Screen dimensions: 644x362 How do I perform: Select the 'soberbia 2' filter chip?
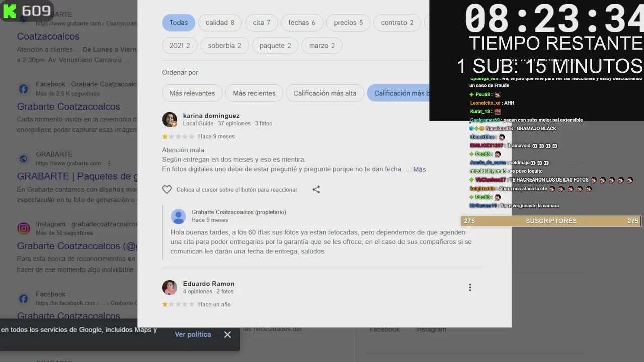pos(225,46)
